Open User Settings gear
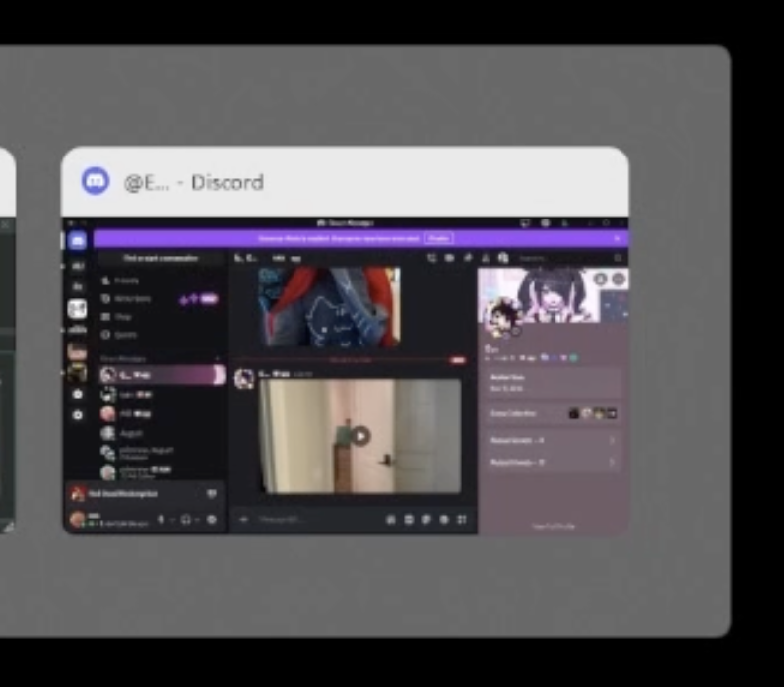The height and width of the screenshot is (687, 784). click(212, 520)
